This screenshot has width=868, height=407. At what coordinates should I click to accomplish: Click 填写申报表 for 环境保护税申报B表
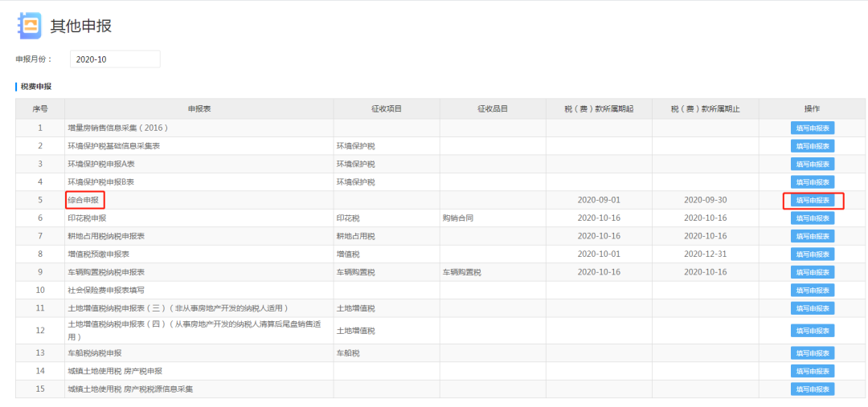(x=812, y=182)
